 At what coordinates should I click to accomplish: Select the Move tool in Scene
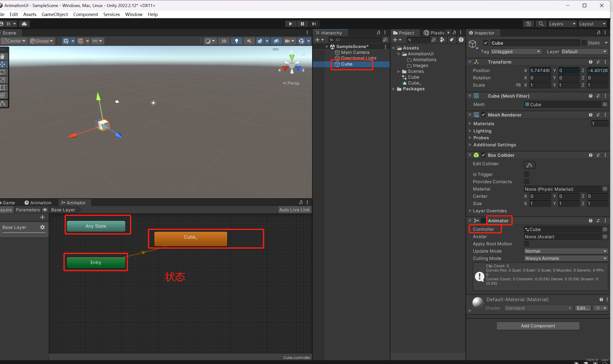3,64
